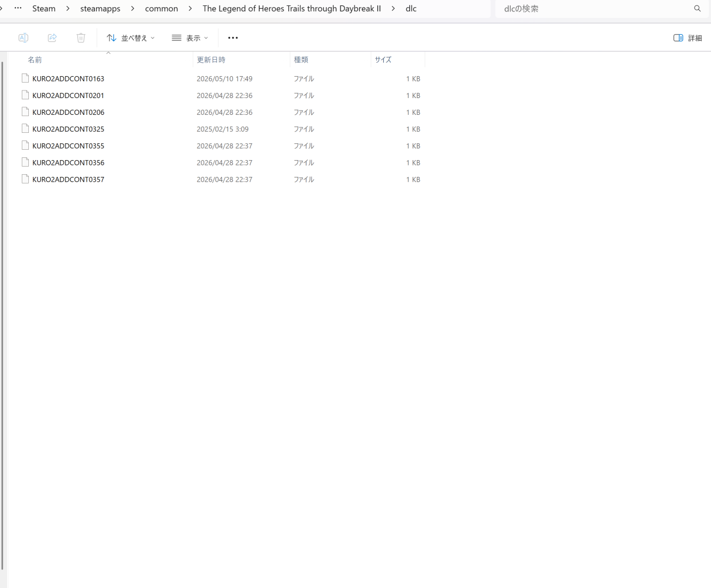Sort by the type (種類) column header
Viewport: 711px width, 588px height.
click(330, 59)
